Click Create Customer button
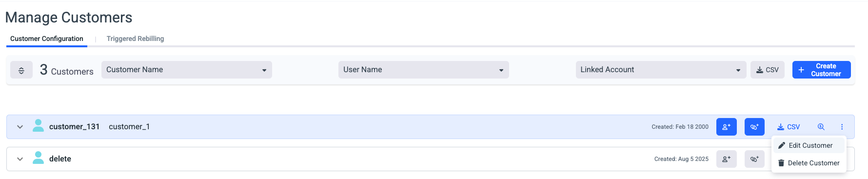 (x=821, y=70)
